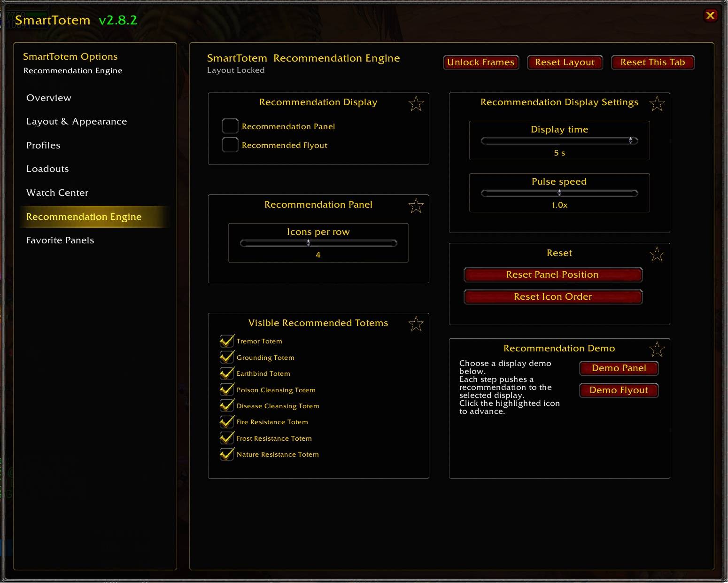
Task: Uncheck Tremor Totem
Action: coord(227,341)
